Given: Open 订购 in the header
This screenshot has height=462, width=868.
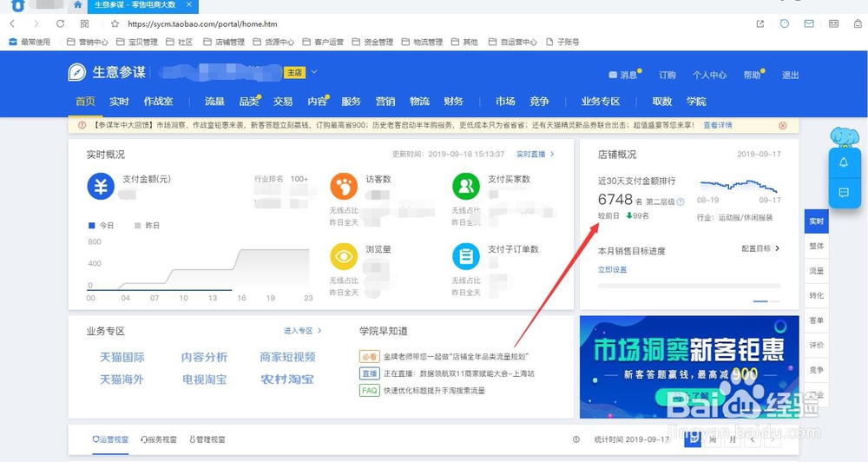Looking at the screenshot, I should tap(667, 75).
